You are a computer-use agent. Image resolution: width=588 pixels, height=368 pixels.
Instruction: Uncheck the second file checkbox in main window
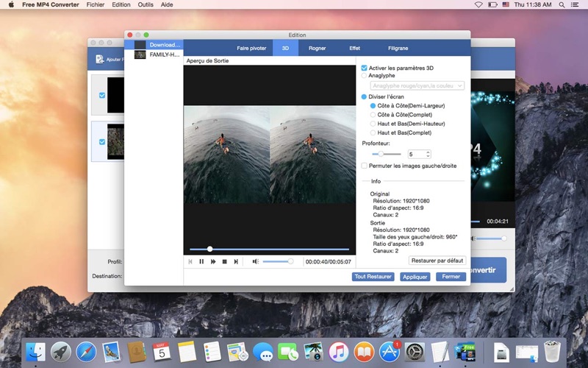coord(102,142)
